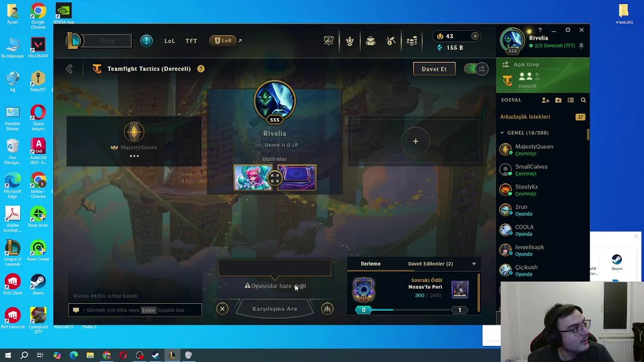Click the plus to buy RP
The image size is (644, 362).
click(x=474, y=36)
